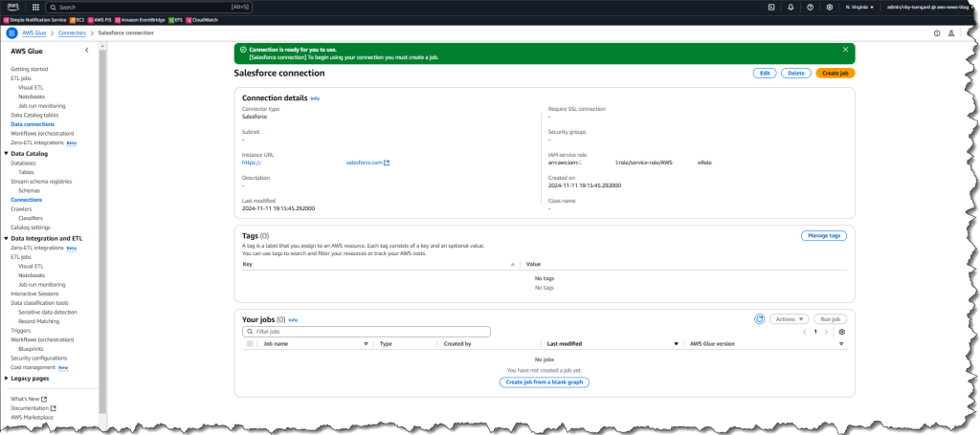
Task: Collapse the AWS Glue side panel
Action: coord(87,51)
